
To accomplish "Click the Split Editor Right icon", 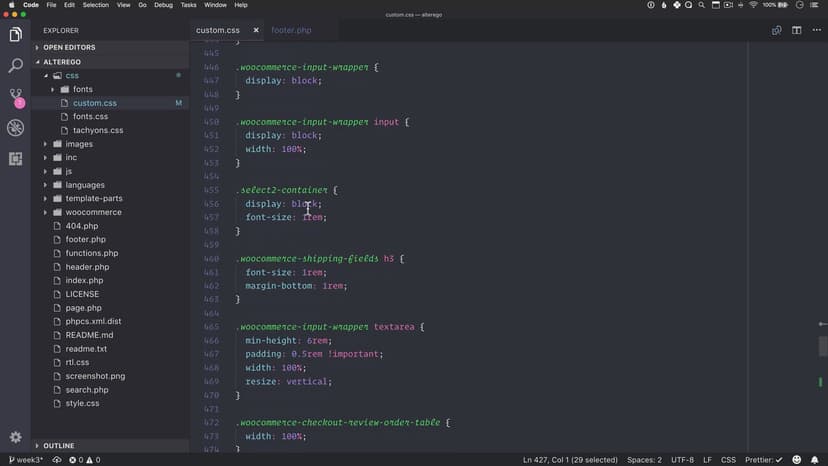I will click(797, 30).
